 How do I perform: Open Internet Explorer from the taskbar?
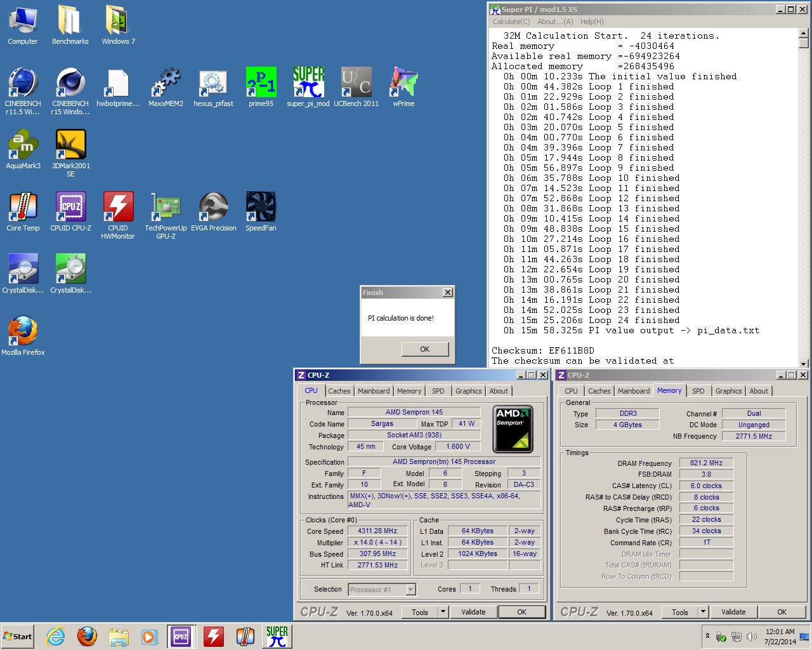tap(56, 636)
